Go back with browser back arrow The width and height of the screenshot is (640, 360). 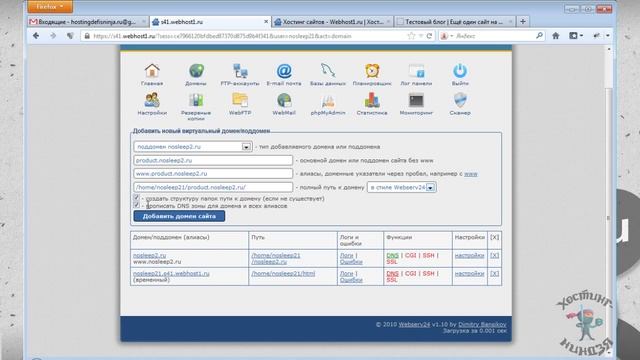(36, 36)
